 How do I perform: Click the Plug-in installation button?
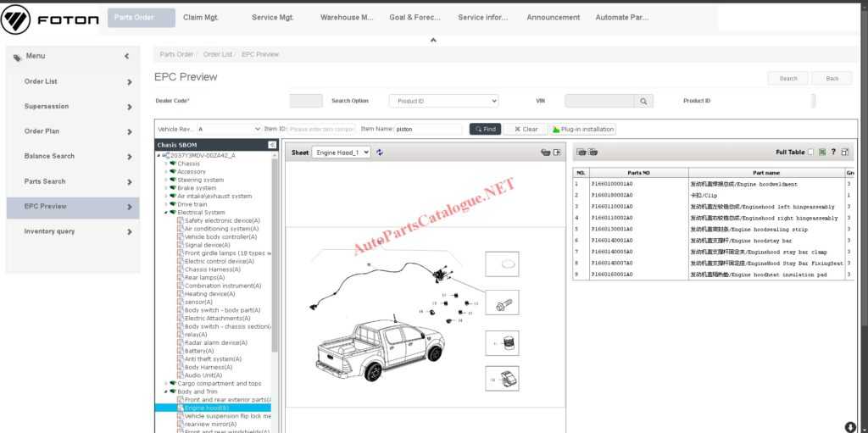pos(582,130)
